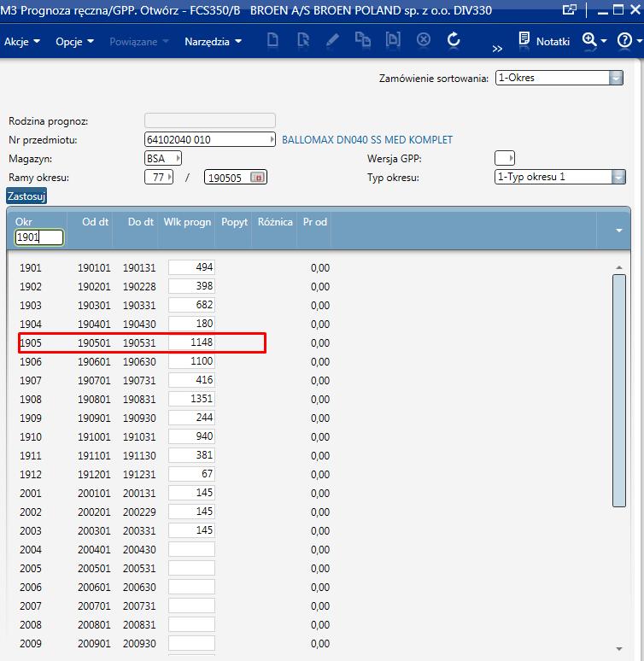Open the help question mark icon
Image resolution: width=644 pixels, height=661 pixels.
(624, 40)
